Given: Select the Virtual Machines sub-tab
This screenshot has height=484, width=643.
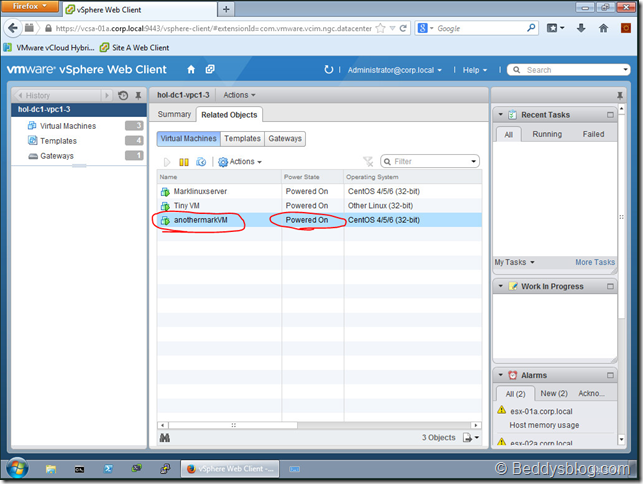Looking at the screenshot, I should pyautogui.click(x=189, y=139).
